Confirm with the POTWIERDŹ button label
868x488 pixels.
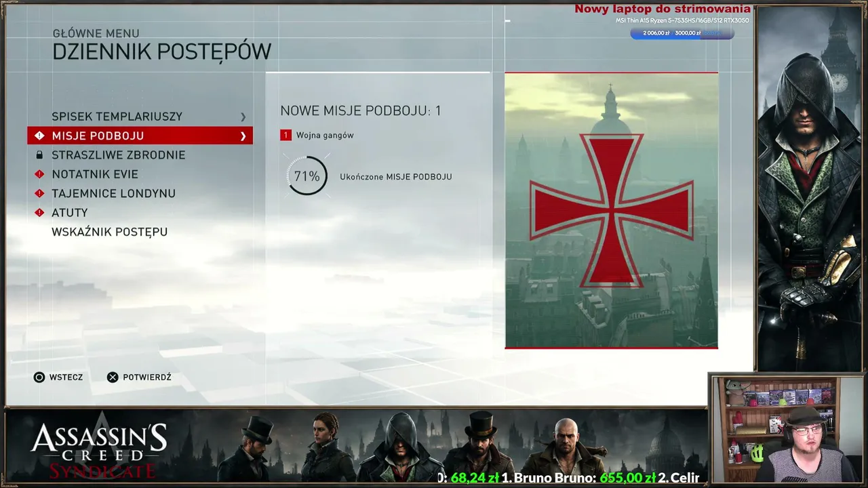pos(147,378)
